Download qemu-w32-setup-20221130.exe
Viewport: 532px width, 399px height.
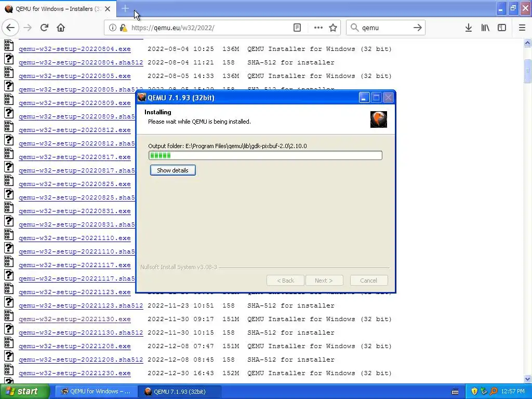(75, 320)
